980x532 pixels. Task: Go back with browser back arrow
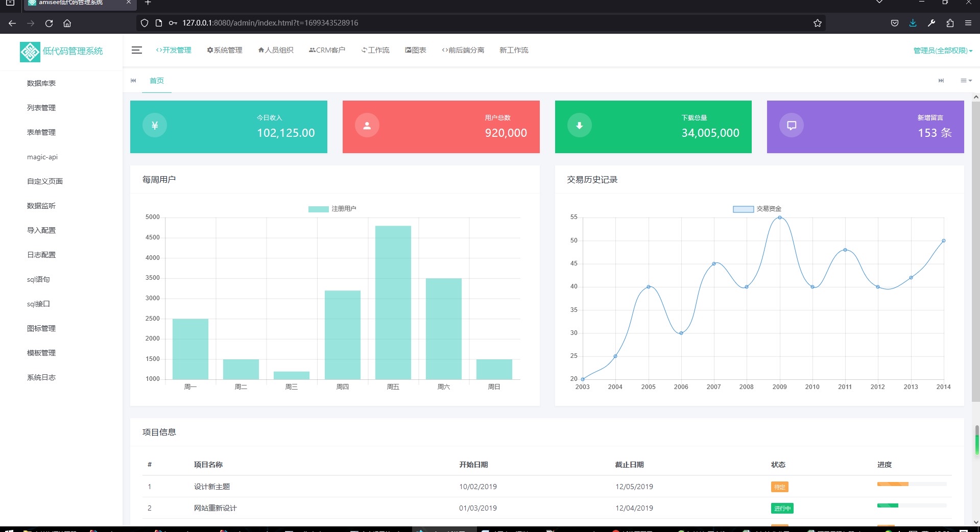point(12,23)
